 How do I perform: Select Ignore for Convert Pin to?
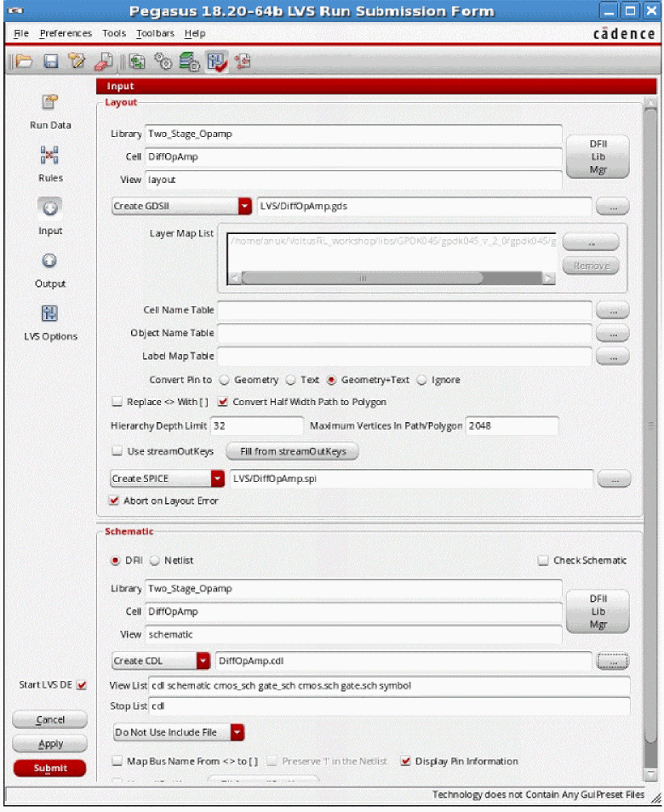(422, 380)
